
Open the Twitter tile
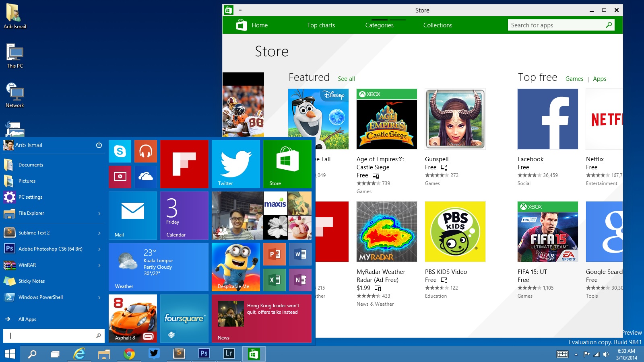[x=236, y=164]
